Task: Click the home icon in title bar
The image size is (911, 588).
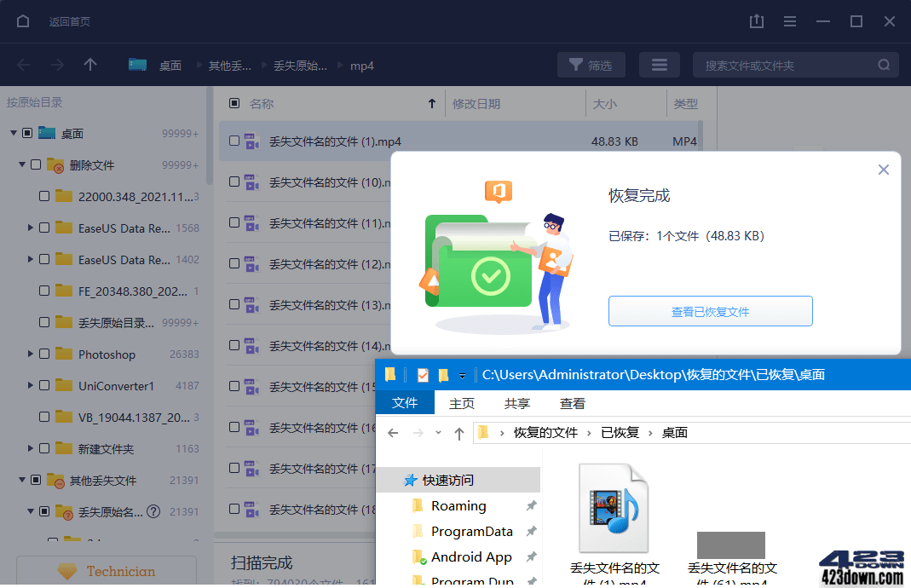Action: 21,21
